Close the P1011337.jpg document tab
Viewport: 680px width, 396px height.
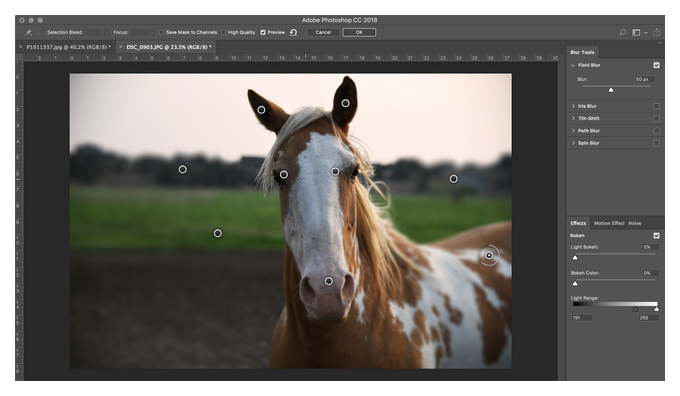coord(21,47)
